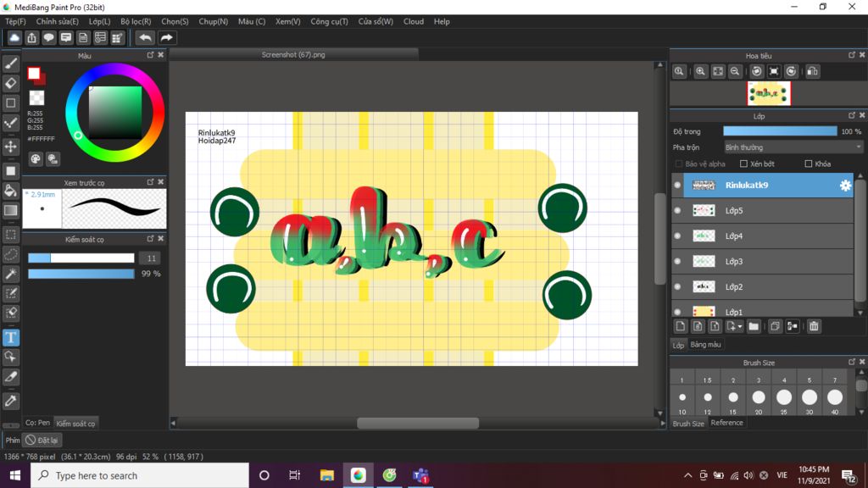Select the Select Pen tool
This screenshot has width=868, height=488.
click(x=10, y=293)
